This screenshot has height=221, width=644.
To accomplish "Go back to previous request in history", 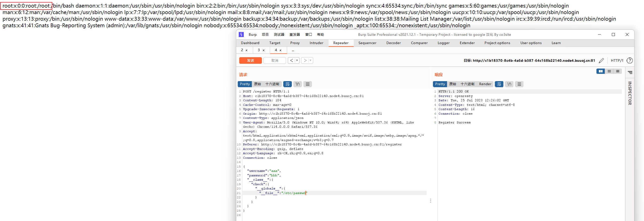I will (x=291, y=60).
